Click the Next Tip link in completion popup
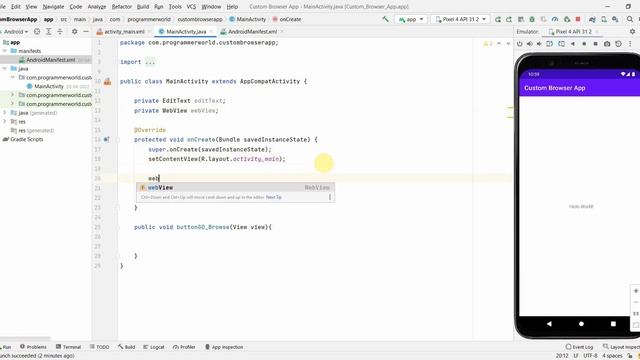Screen dimensions: 640x360 273,197
